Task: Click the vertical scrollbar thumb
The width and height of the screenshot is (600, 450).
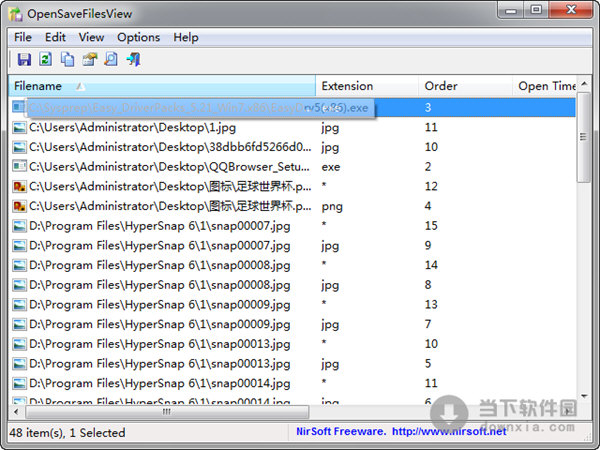Action: [584, 137]
